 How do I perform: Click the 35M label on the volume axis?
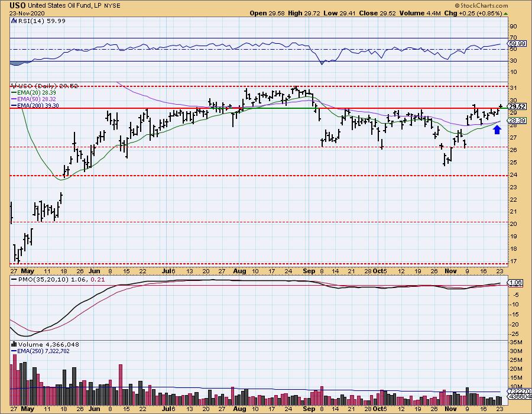pyautogui.click(x=515, y=342)
